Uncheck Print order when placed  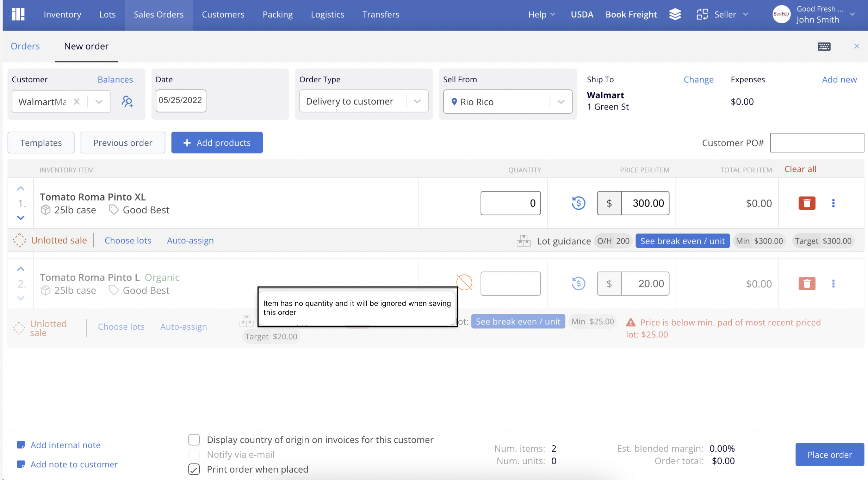(194, 469)
